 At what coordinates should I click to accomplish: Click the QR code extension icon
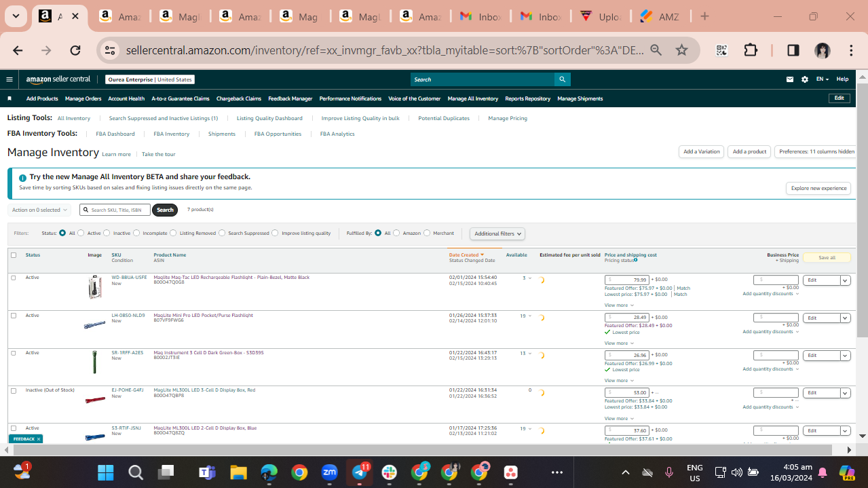[x=721, y=50]
